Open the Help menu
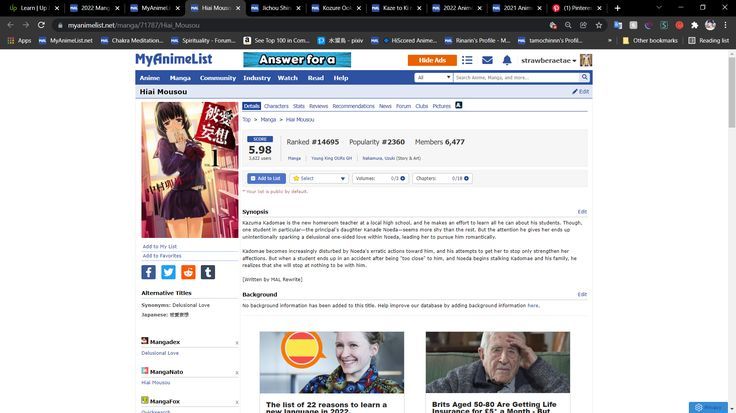 341,78
